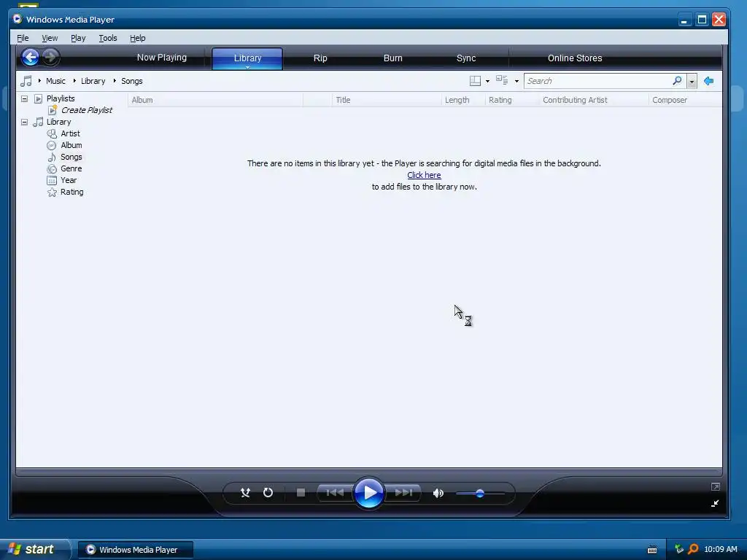Open the Help menu
The width and height of the screenshot is (747, 560).
point(138,38)
